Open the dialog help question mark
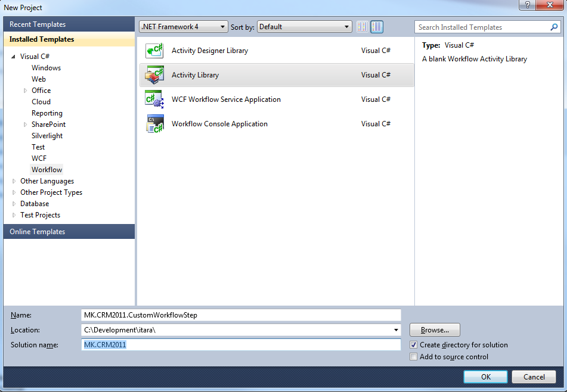This screenshot has width=567, height=392. [x=527, y=5]
